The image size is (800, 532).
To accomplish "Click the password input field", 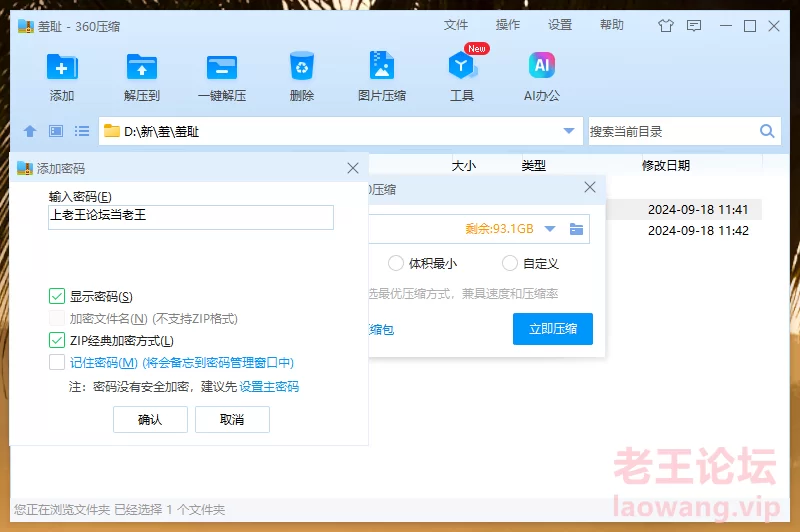I will (191, 217).
